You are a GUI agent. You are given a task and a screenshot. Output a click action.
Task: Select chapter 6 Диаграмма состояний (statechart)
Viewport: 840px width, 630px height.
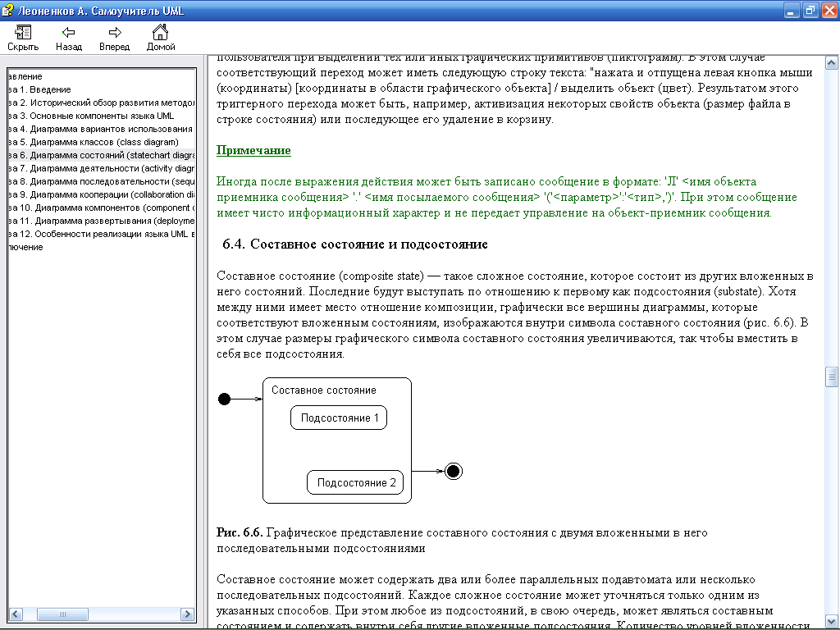point(102,155)
